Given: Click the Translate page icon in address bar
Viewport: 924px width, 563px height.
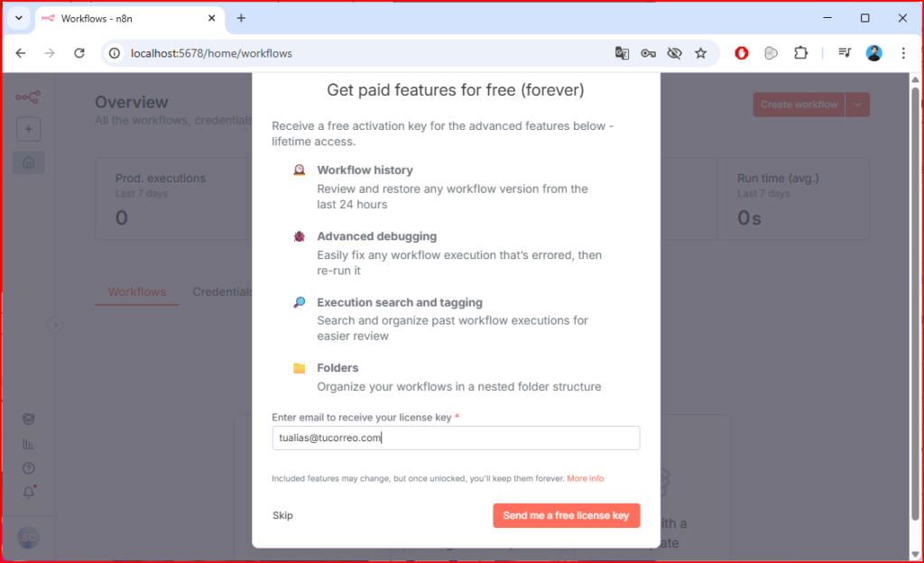Looking at the screenshot, I should click(622, 53).
